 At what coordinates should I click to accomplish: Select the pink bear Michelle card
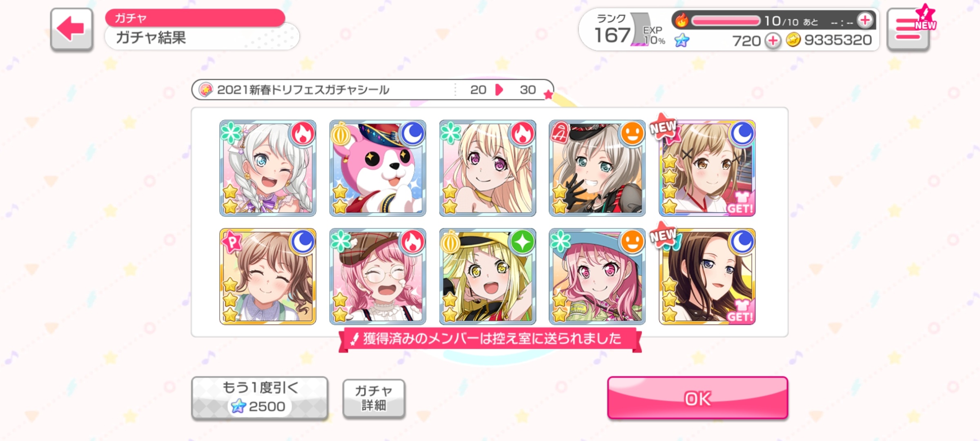coord(378,168)
